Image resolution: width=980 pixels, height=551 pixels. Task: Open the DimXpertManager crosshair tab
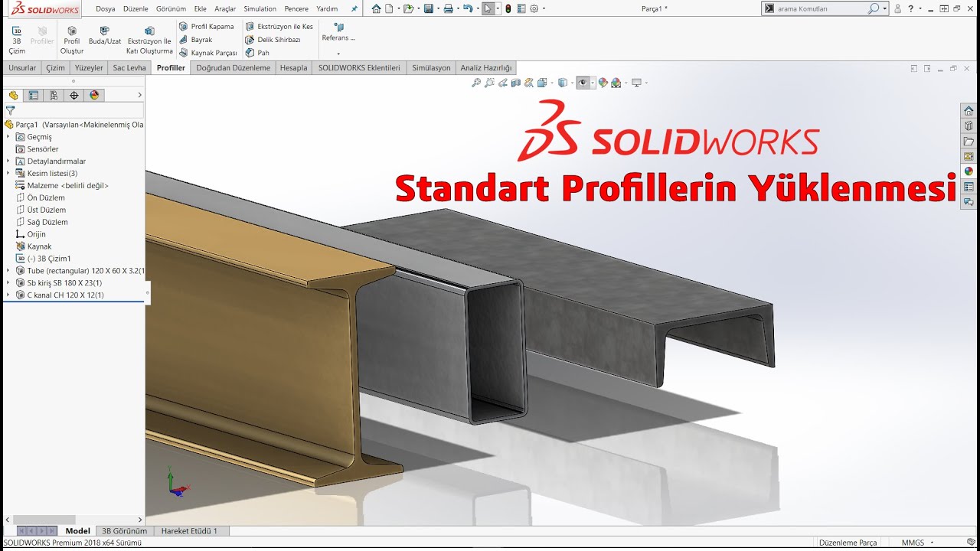(73, 96)
